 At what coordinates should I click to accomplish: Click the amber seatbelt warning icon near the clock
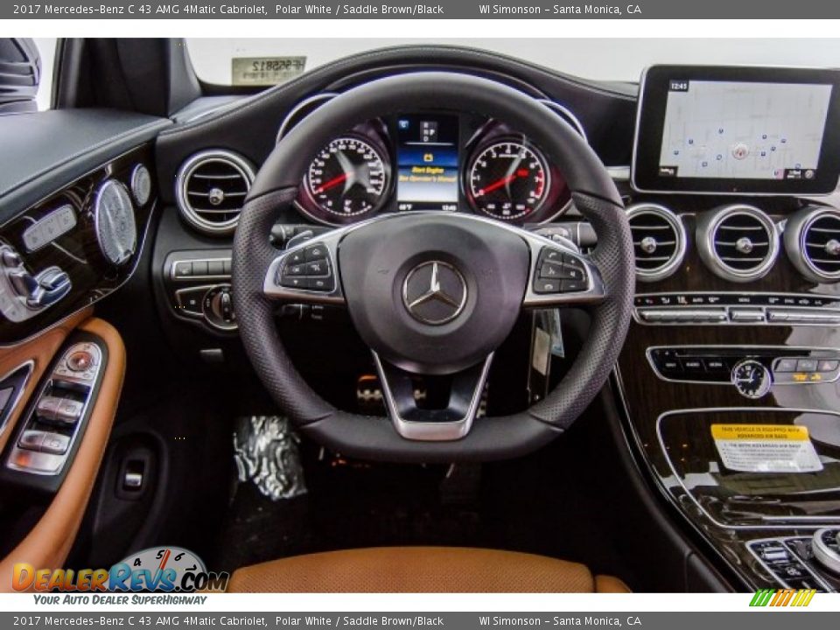pyautogui.click(x=801, y=375)
